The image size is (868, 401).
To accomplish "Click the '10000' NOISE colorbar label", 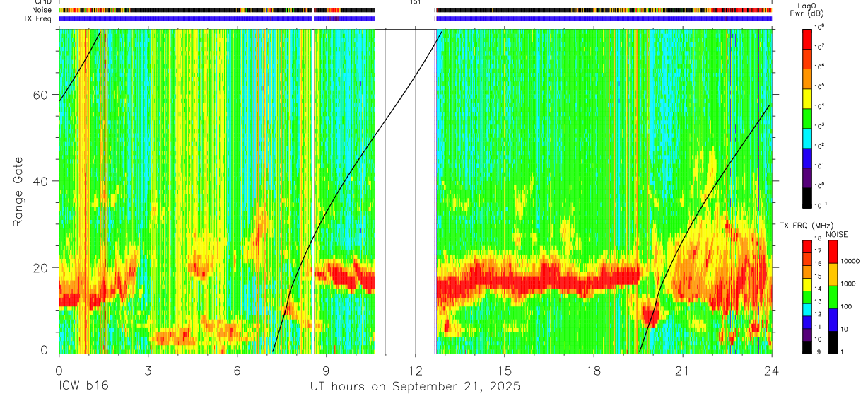I will (850, 262).
